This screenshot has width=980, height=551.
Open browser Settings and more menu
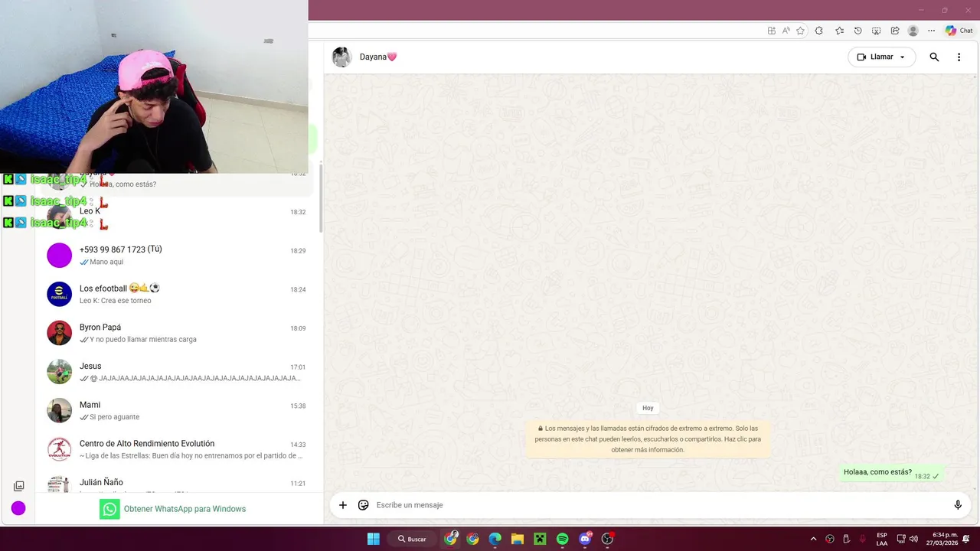pyautogui.click(x=931, y=31)
